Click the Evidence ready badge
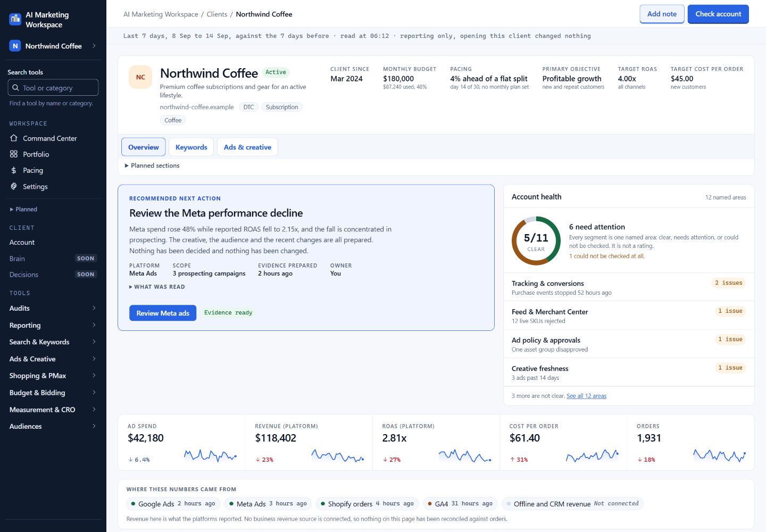766x532 pixels. pos(228,313)
